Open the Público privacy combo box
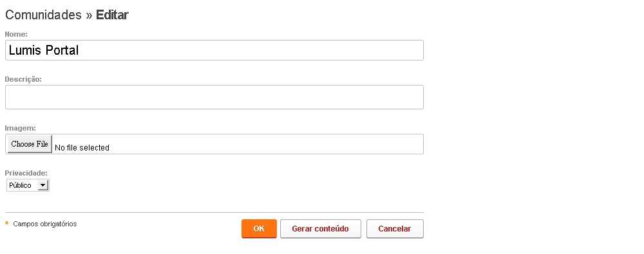The image size is (644, 254). pos(28,185)
